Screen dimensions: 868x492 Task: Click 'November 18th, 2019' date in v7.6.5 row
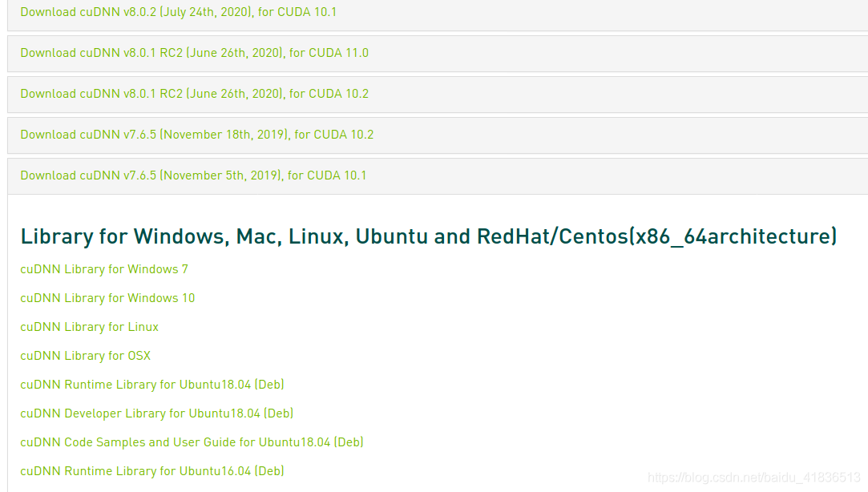[224, 135]
